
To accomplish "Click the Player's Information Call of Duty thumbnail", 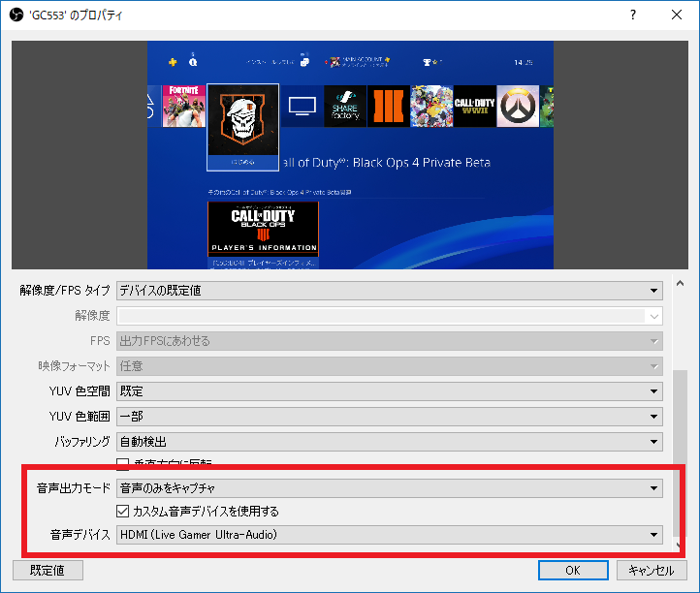I will coord(263,229).
